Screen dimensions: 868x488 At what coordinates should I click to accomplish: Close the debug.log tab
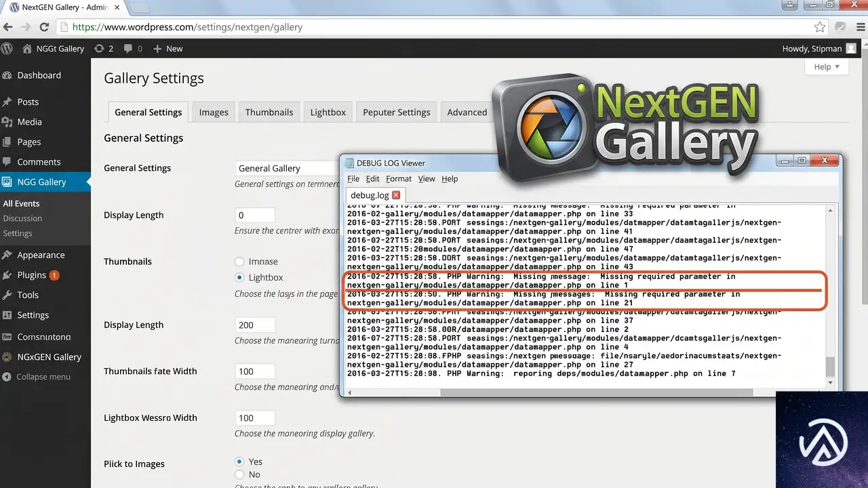pos(396,195)
